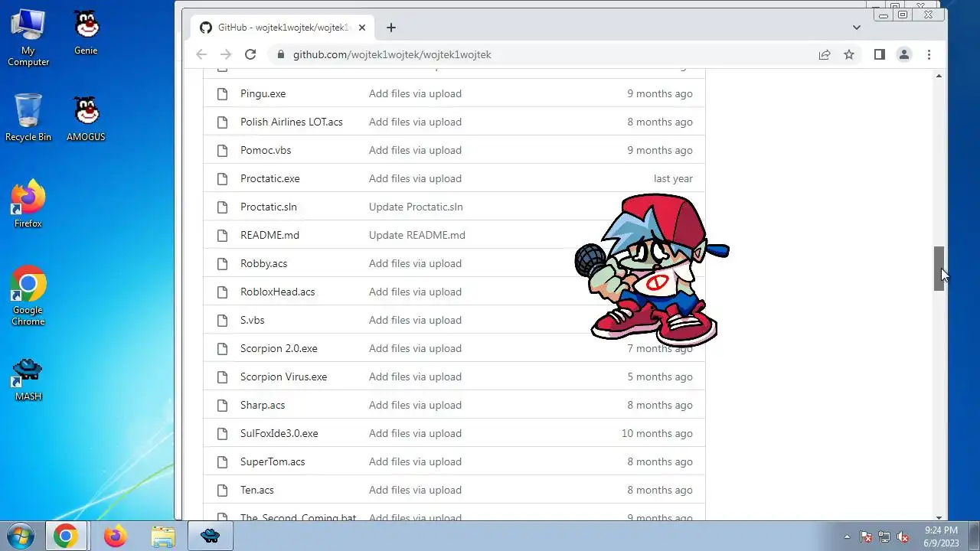
Task: Click the page scrollbar thumb
Action: (939, 269)
